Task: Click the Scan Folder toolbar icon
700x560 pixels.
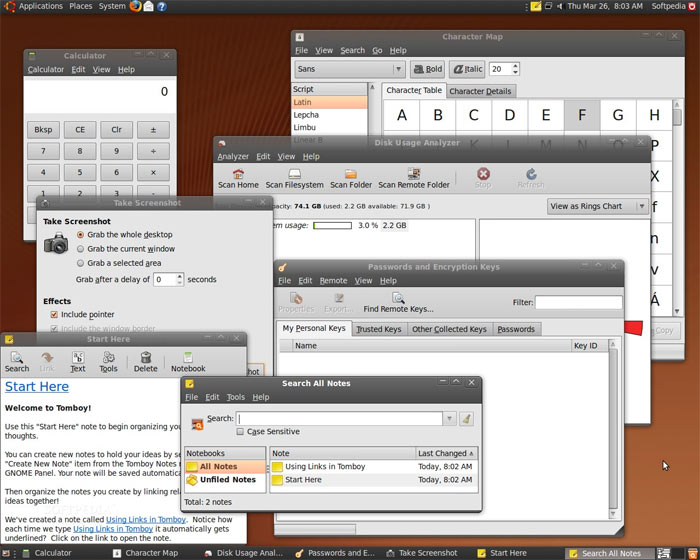Action: pos(351,174)
